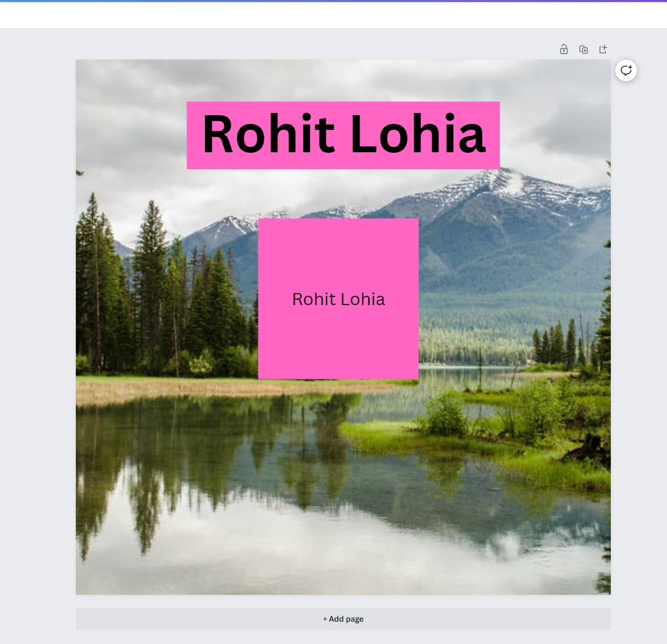Click the + Add page button
667x644 pixels.
[343, 619]
